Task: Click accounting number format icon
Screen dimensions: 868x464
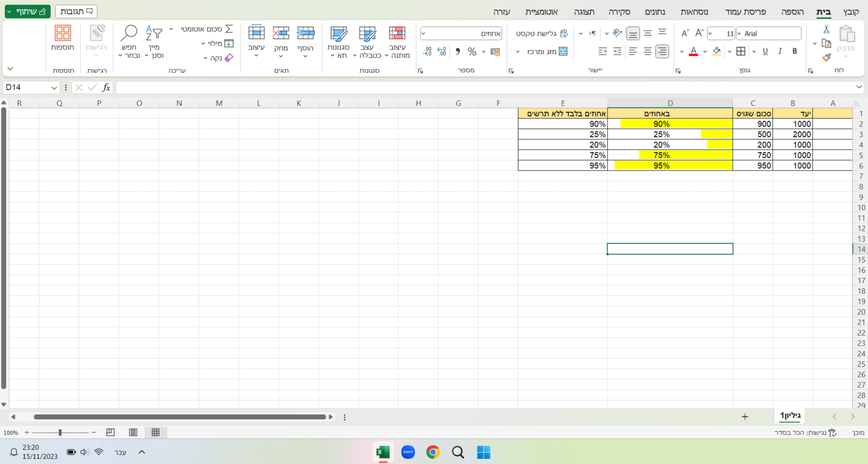Action: pyautogui.click(x=495, y=51)
